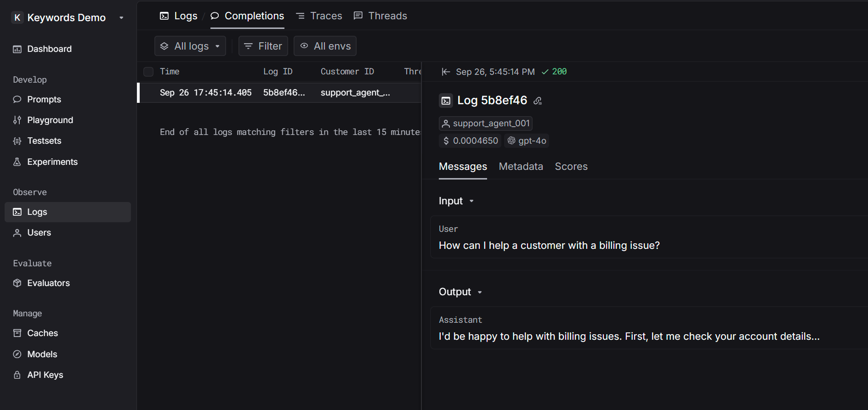Screen dimensions: 868x410
Task: Go to Experiments flask icon
Action: pyautogui.click(x=17, y=162)
